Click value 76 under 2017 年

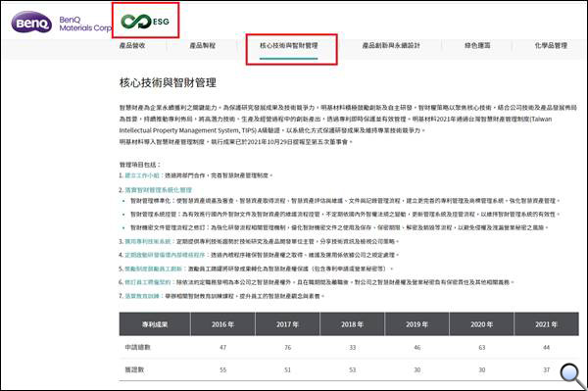pyautogui.click(x=287, y=348)
